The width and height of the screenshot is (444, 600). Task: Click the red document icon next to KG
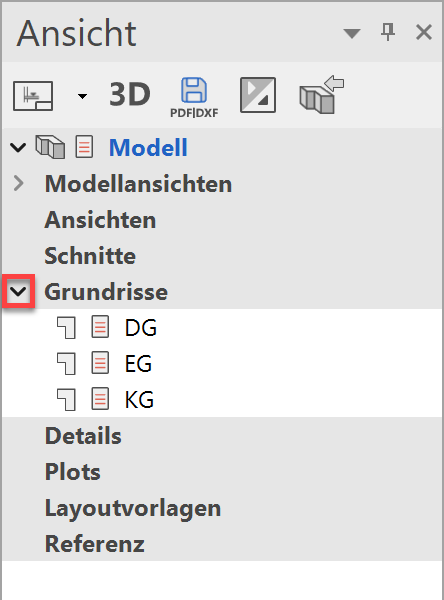tap(100, 399)
